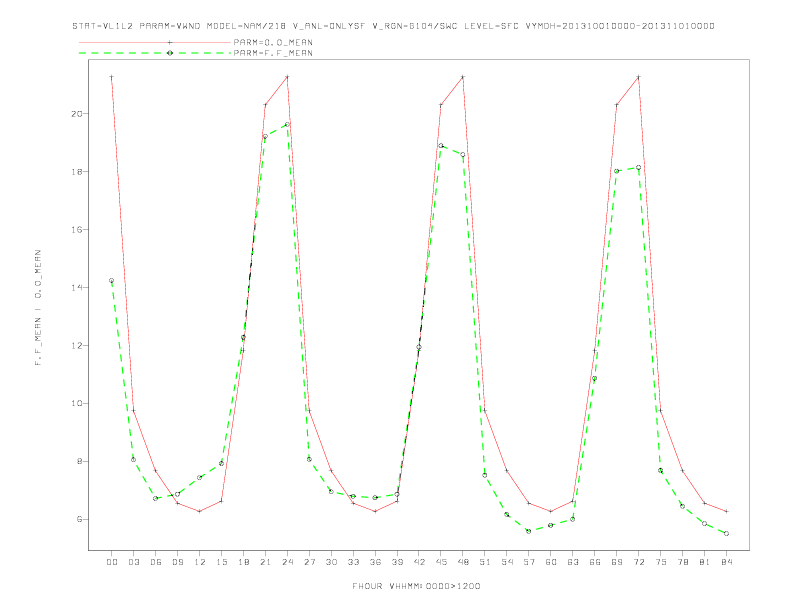This screenshot has width=792, height=612.
Task: Click y-axis tick label 18
Action: pyautogui.click(x=77, y=172)
